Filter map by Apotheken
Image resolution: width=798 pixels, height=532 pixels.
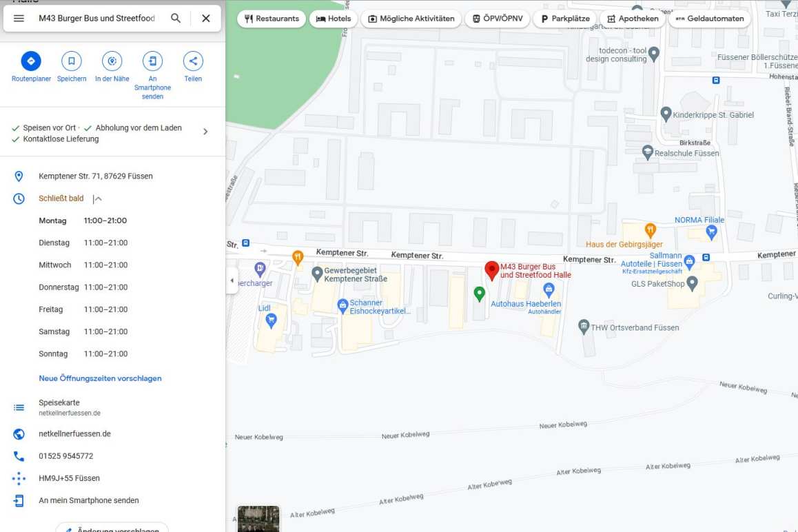632,19
